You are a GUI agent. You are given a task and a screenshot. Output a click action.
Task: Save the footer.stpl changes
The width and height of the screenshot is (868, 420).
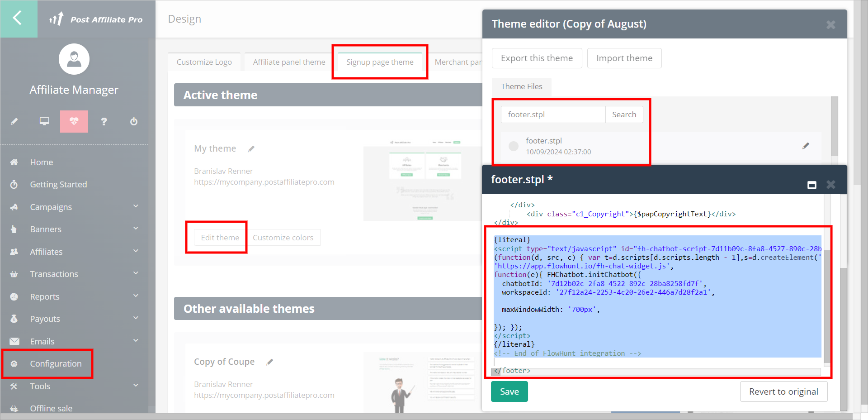point(509,391)
